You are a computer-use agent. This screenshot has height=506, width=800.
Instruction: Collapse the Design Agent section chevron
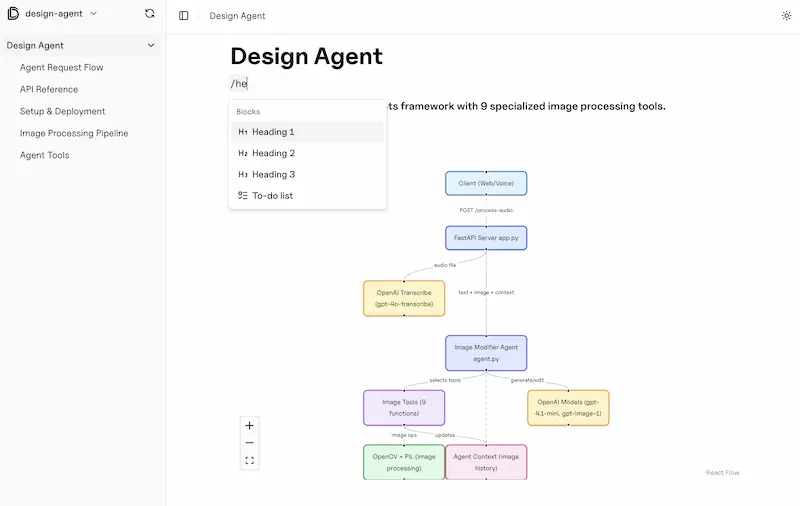tap(151, 45)
